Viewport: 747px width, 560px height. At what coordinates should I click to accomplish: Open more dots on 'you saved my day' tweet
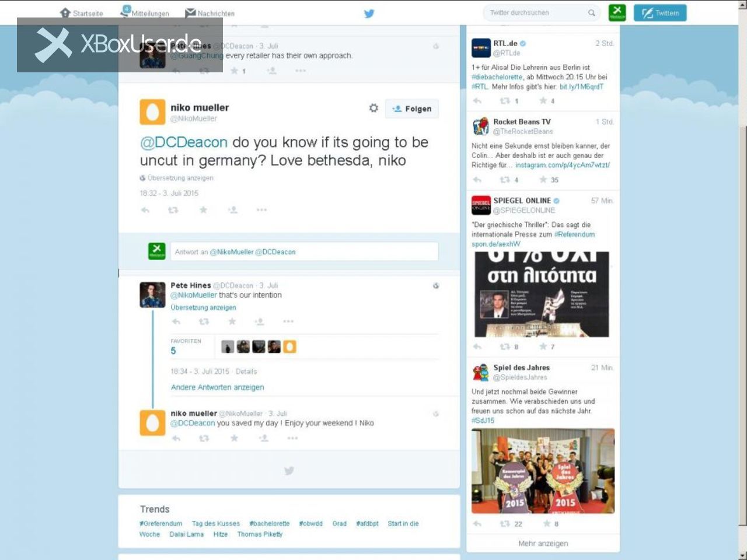pos(292,438)
